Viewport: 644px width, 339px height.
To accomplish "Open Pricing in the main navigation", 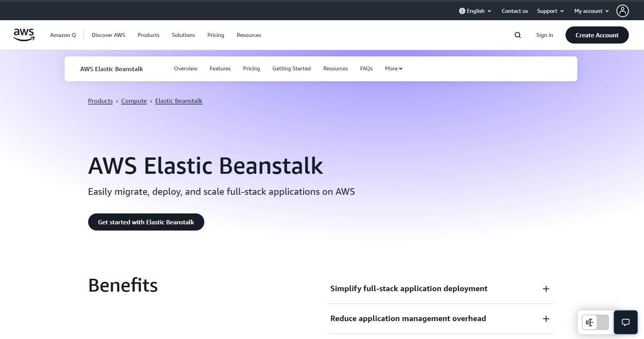I will [216, 35].
